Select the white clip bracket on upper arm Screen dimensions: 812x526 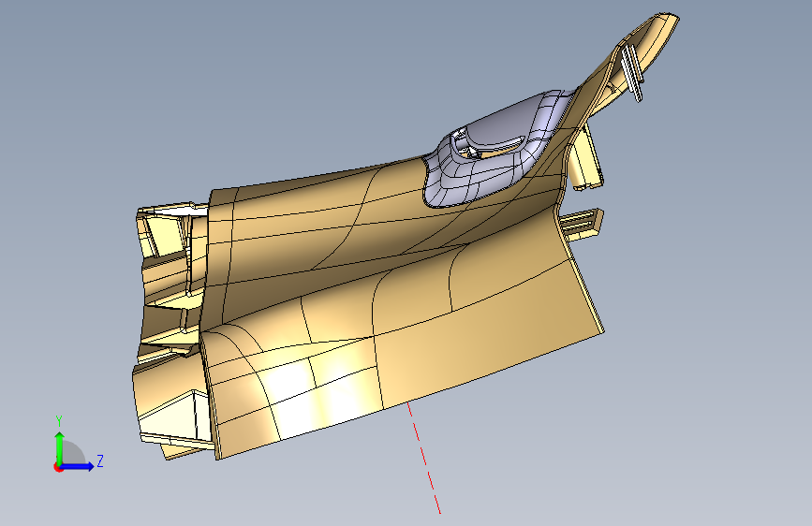(x=632, y=72)
